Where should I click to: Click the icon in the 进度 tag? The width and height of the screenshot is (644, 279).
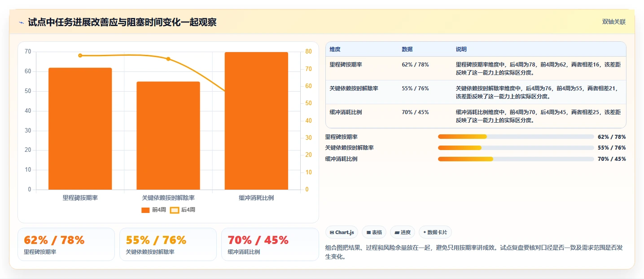[397, 233]
